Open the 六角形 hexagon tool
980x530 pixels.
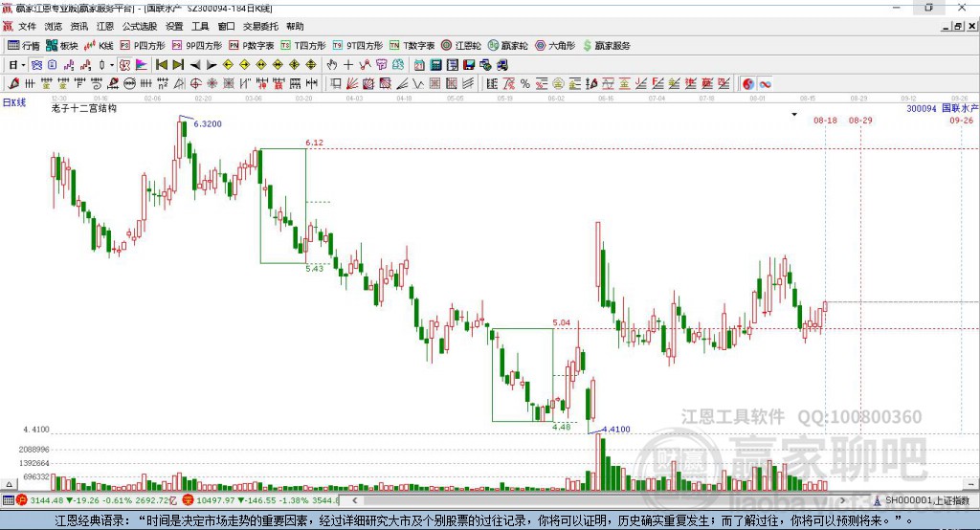[x=555, y=46]
